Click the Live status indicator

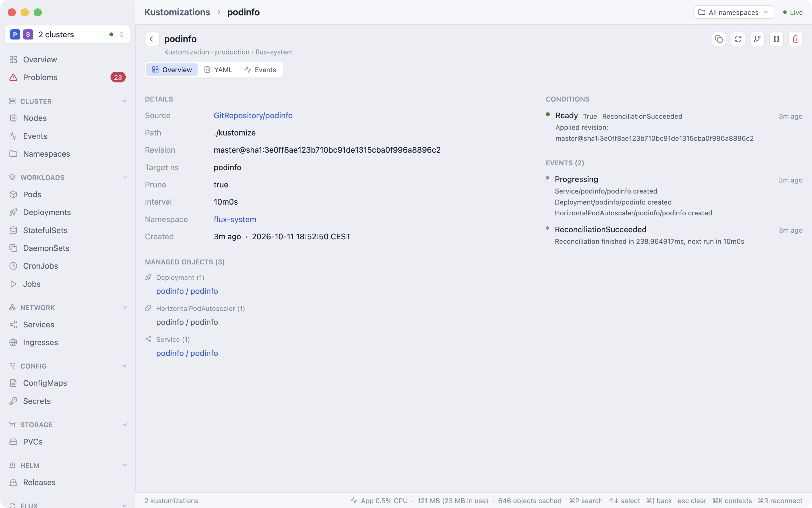[793, 12]
